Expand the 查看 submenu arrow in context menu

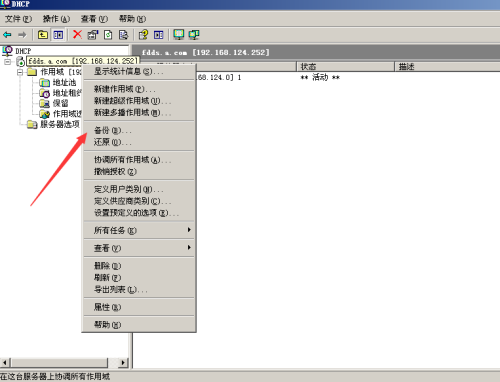coord(189,247)
